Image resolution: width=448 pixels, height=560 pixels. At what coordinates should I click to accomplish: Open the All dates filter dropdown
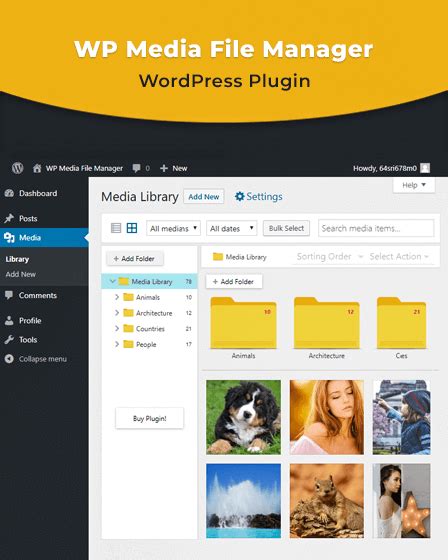(232, 228)
